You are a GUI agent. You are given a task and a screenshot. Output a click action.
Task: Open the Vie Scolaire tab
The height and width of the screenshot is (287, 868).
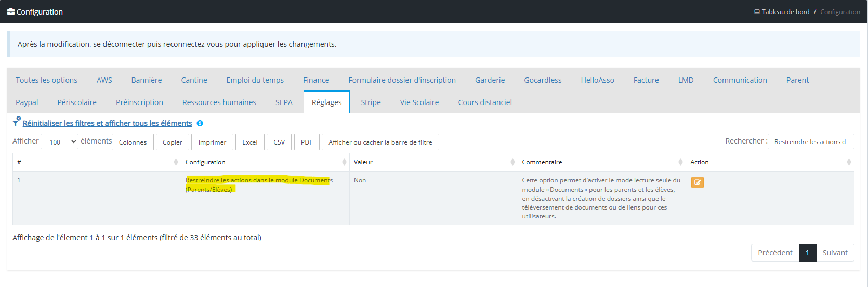pos(419,102)
